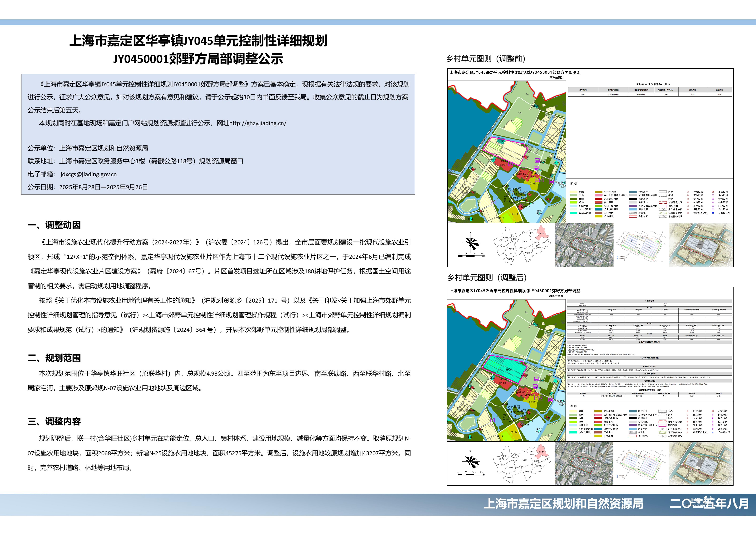
Task: Click 设施农用地 cyan swatch in 调整后 legend
Action: click(x=573, y=432)
